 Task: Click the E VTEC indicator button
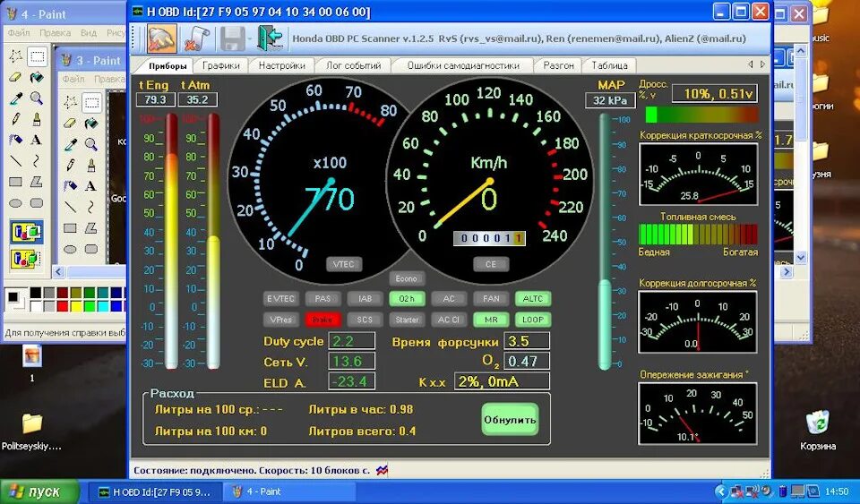tap(280, 299)
